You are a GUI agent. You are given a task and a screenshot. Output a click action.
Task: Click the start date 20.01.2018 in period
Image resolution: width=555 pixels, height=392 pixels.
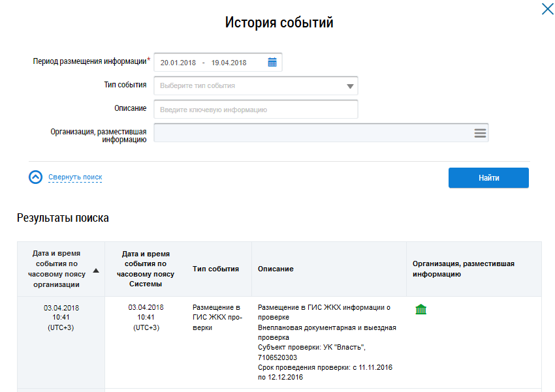pos(178,63)
